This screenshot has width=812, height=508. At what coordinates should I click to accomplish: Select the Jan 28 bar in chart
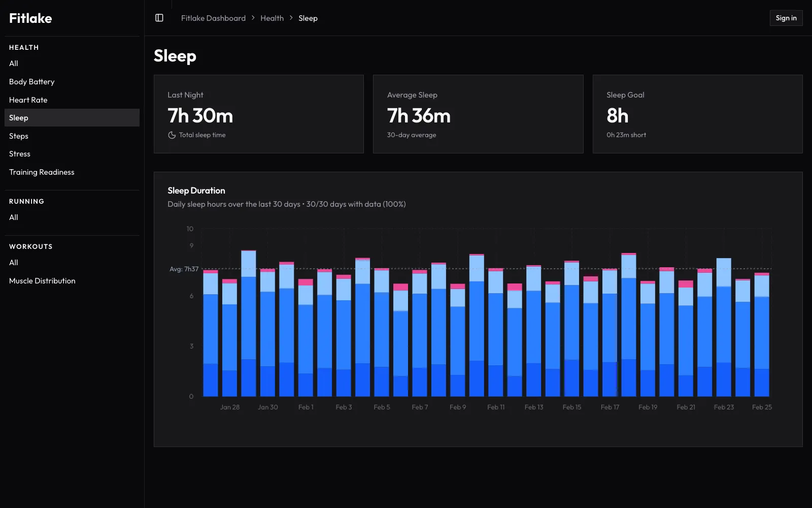pyautogui.click(x=229, y=338)
